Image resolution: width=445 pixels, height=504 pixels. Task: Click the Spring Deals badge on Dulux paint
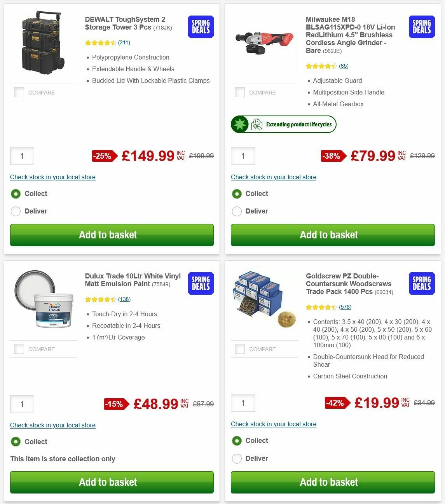pos(201,283)
